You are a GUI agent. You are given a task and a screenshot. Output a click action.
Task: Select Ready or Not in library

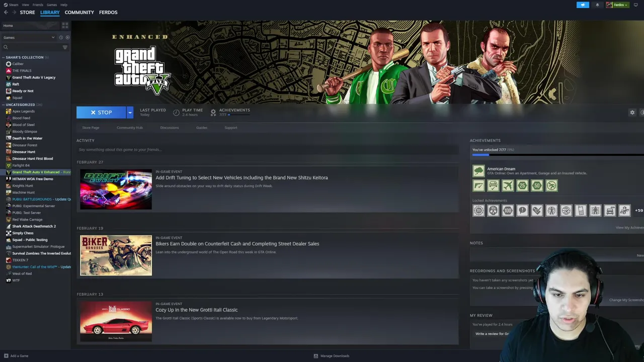(23, 91)
